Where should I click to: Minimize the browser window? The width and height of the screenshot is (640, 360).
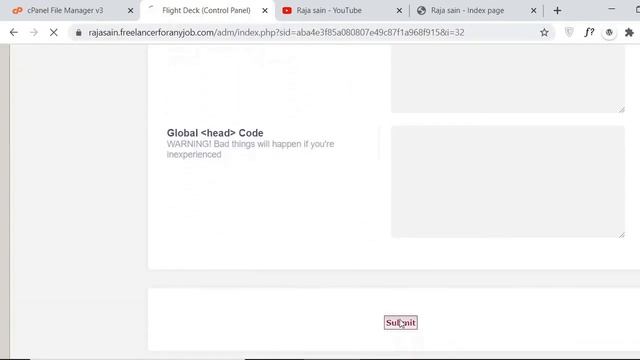point(611,9)
